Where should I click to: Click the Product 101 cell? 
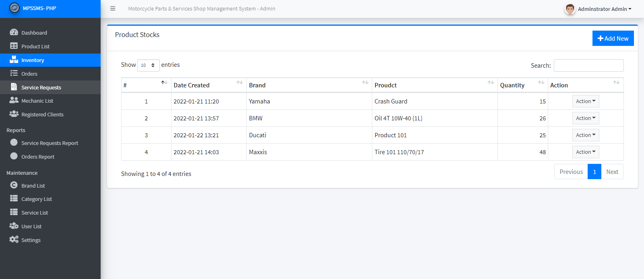435,135
